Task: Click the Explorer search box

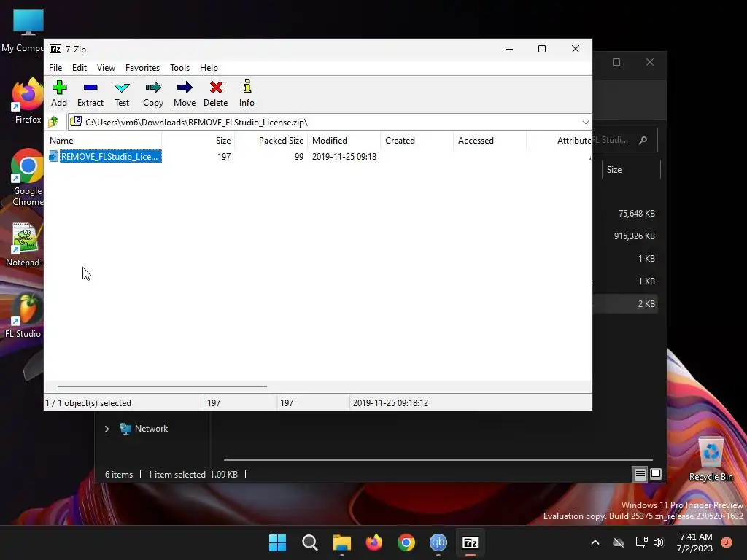Action: (x=624, y=140)
